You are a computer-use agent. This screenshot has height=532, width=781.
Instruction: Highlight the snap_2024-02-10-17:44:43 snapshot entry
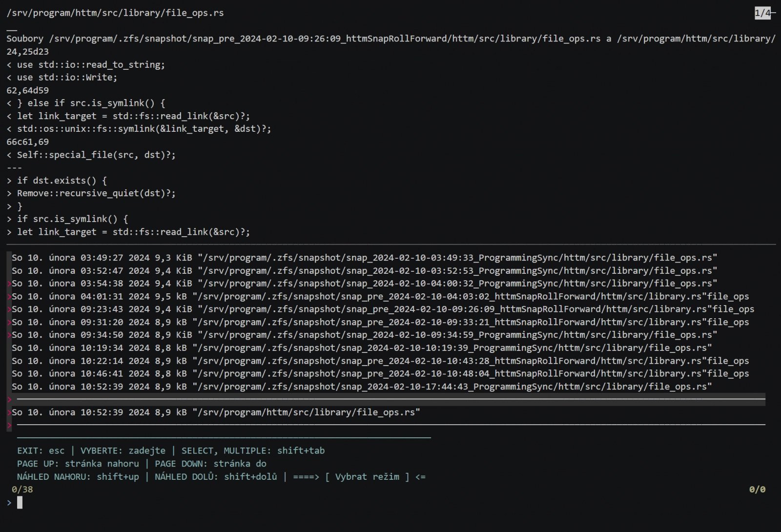[x=361, y=387]
